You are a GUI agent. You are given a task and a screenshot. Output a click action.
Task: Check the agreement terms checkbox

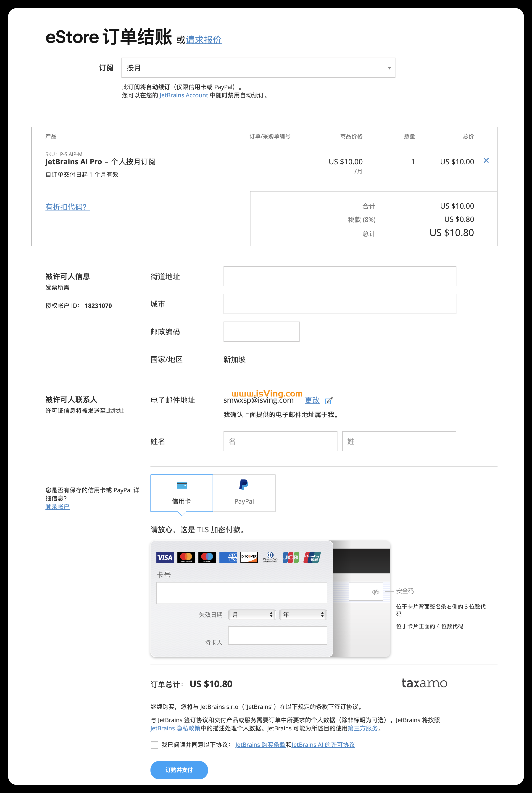click(154, 745)
